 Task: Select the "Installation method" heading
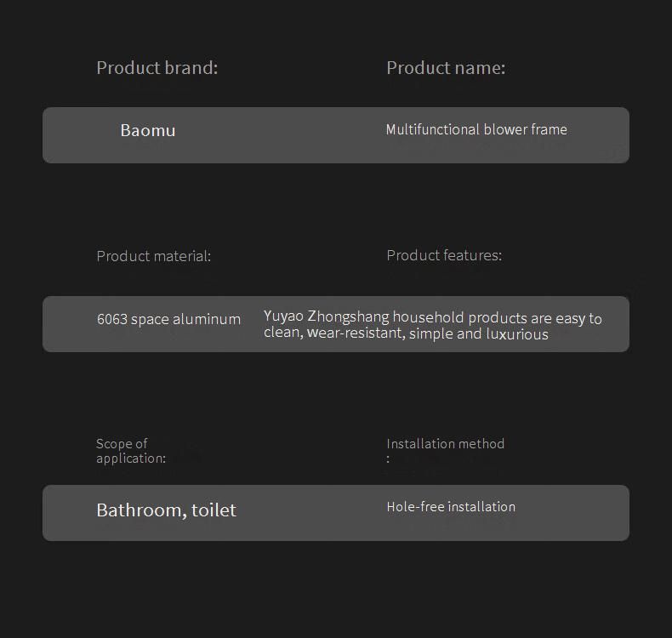point(445,443)
